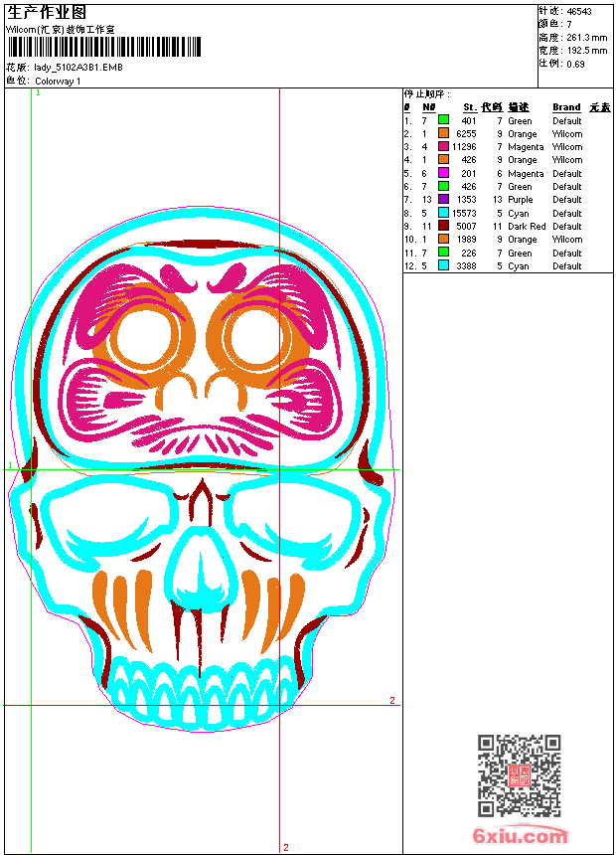Viewport: 616px width, 855px height.
Task: Click the red marker 2 at bottom center
Action: point(286,847)
